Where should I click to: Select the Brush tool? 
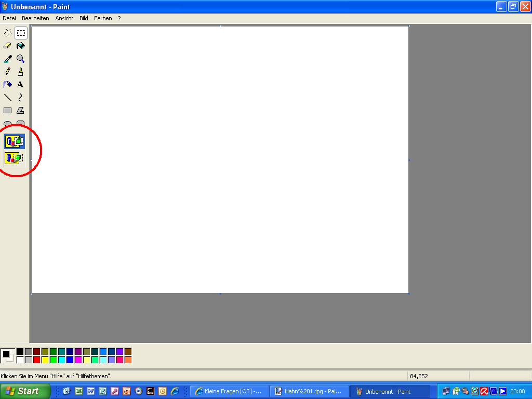(x=21, y=72)
